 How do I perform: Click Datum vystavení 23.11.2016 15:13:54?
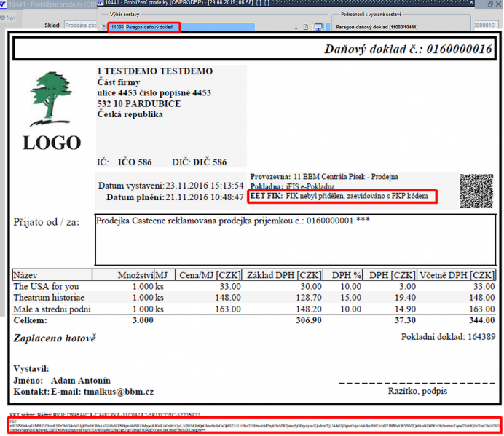point(170,186)
